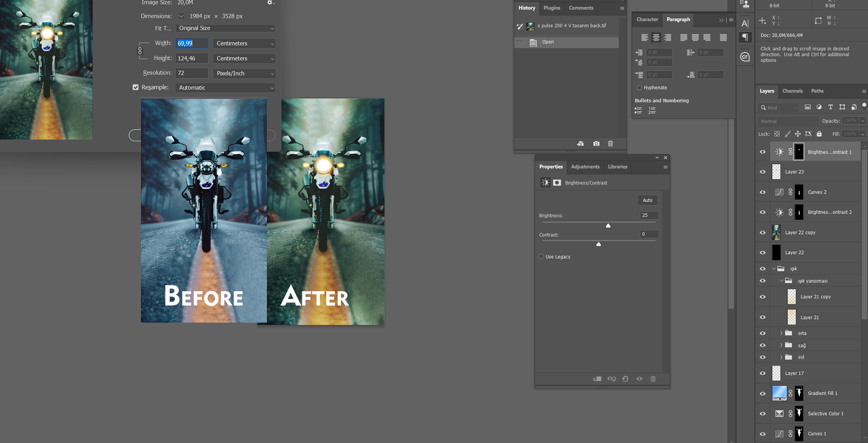Open Resolution units Pixels/Inch dropdown
Viewport: 868px width, 443px height.
[x=244, y=73]
